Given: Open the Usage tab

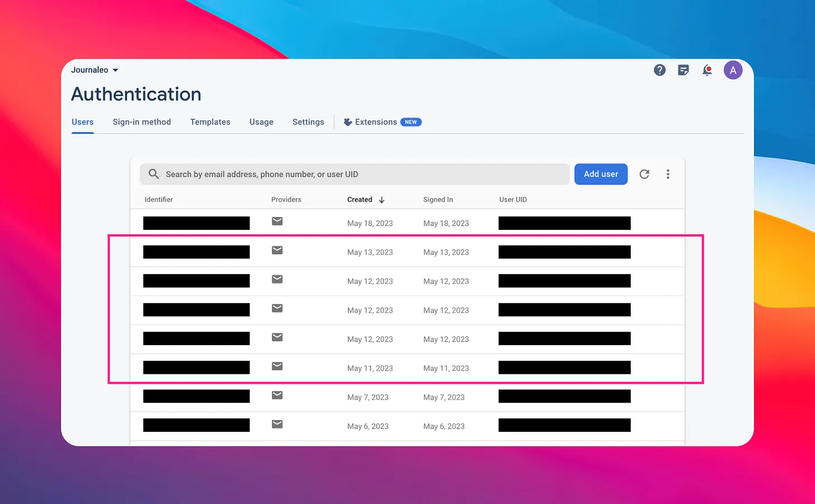Looking at the screenshot, I should [261, 122].
